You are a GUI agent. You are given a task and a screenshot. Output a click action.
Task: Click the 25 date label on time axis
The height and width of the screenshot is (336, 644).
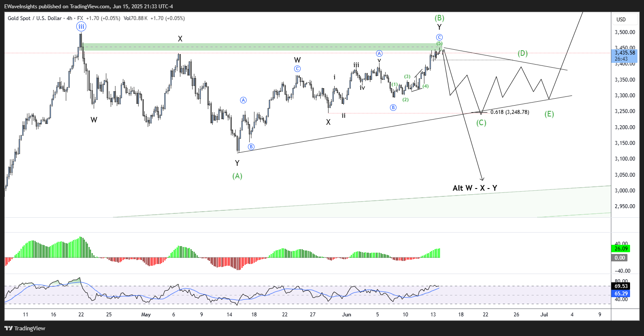click(108, 315)
